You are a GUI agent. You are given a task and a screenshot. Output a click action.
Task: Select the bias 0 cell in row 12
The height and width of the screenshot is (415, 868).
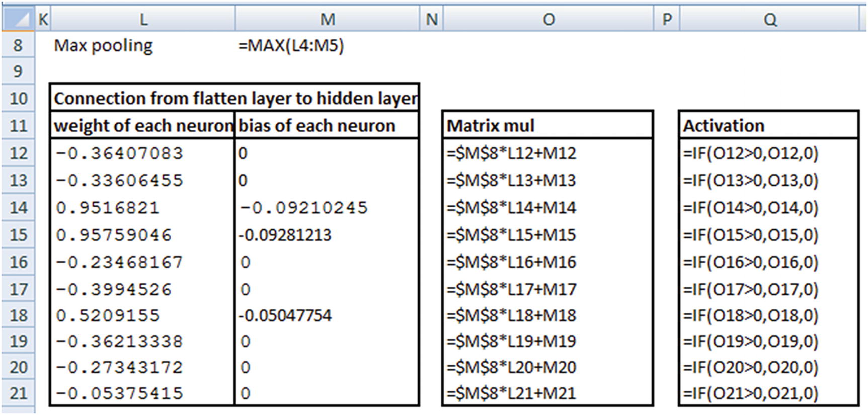pos(327,152)
